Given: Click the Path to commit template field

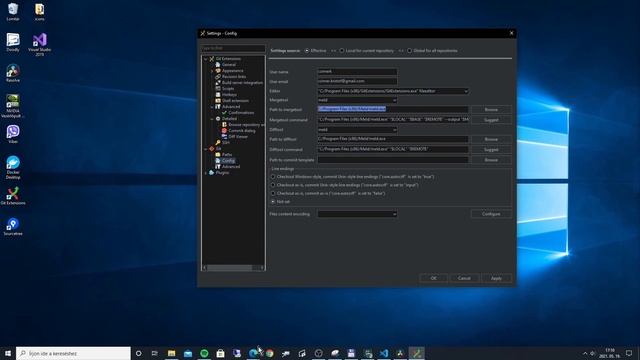Looking at the screenshot, I should (393, 160).
